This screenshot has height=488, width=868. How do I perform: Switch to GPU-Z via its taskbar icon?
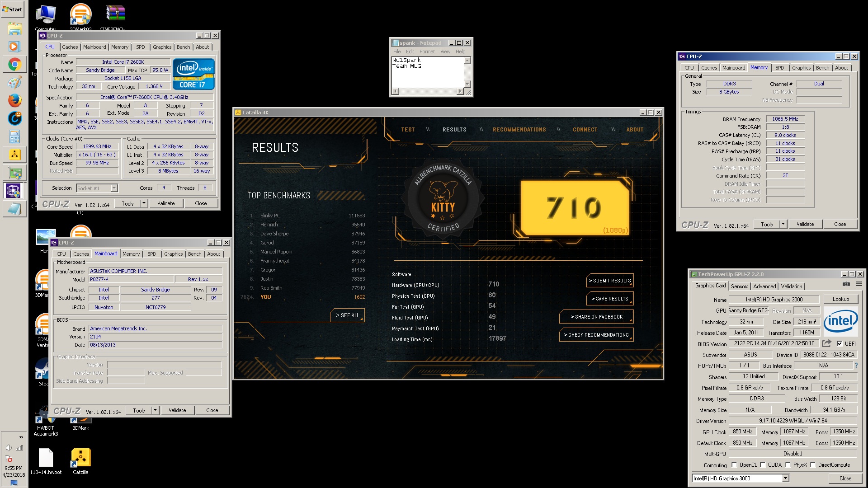point(14,173)
